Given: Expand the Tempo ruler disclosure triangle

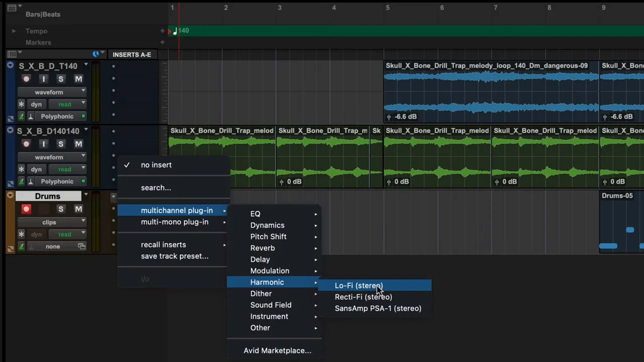Looking at the screenshot, I should click(x=14, y=31).
